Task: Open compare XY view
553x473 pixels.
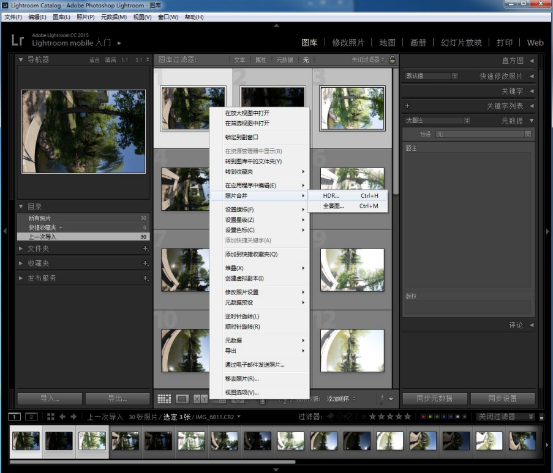Action: click(200, 399)
